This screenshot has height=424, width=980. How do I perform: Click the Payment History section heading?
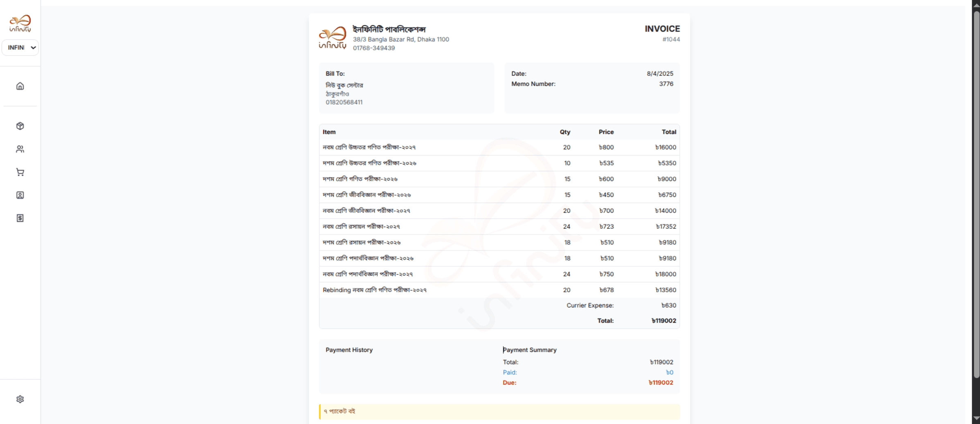(x=349, y=350)
